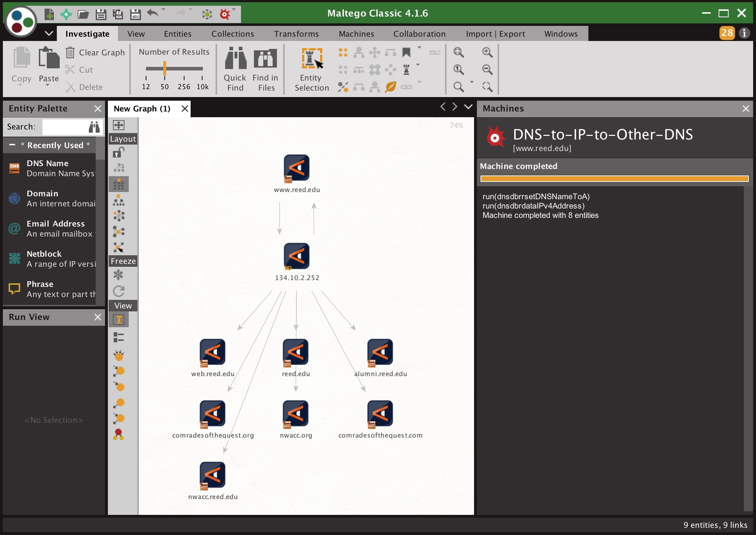Viewport: 756px width, 535px height.
Task: Click the 10k mark on results slider
Action: (x=202, y=87)
